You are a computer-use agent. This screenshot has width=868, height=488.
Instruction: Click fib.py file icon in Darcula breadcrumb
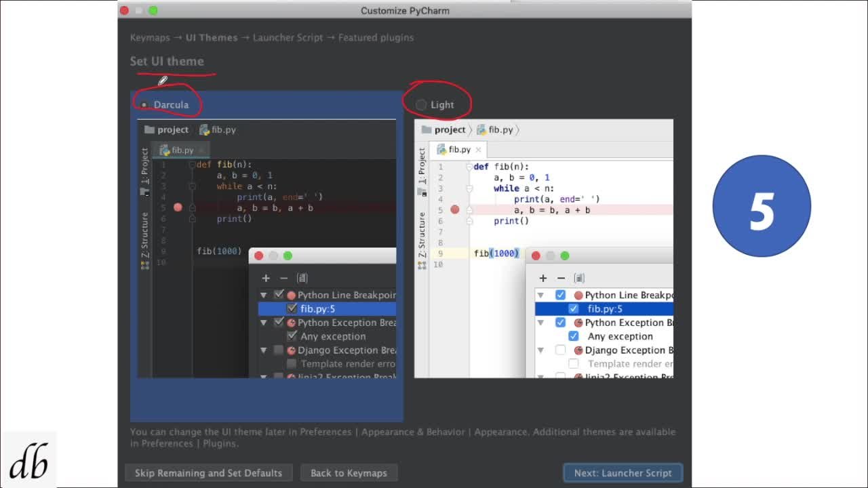[x=204, y=129]
